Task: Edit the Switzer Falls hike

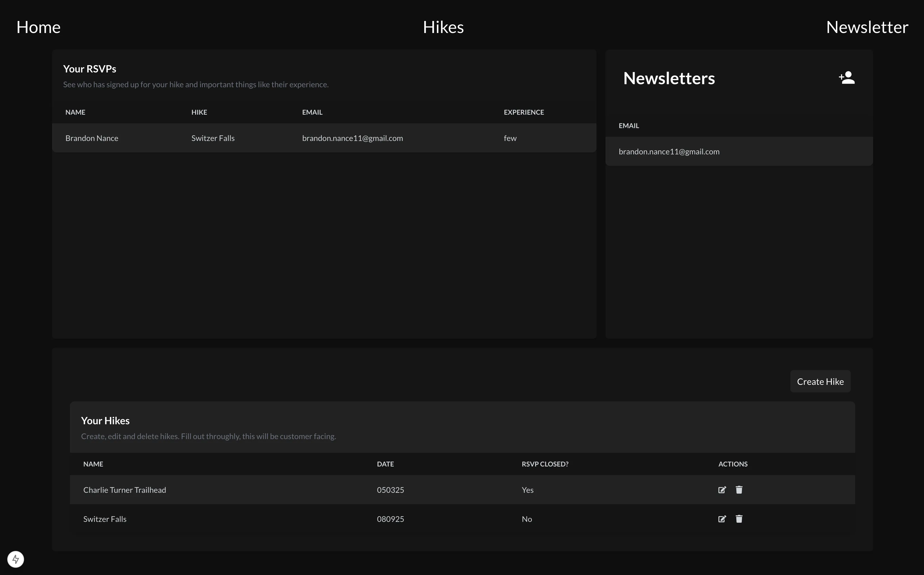Action: (722, 519)
